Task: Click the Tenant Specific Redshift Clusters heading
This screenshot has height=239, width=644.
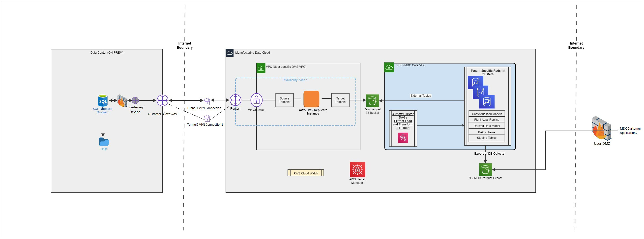Action: pos(488,72)
